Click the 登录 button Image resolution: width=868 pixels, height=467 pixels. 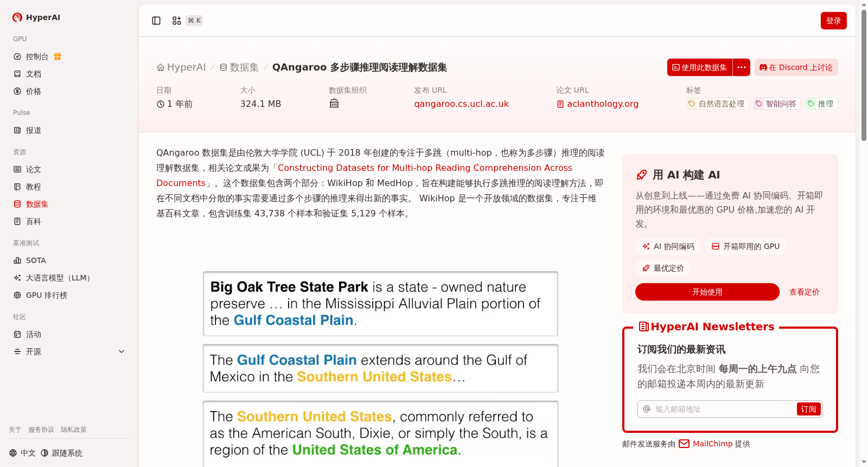[x=834, y=21]
